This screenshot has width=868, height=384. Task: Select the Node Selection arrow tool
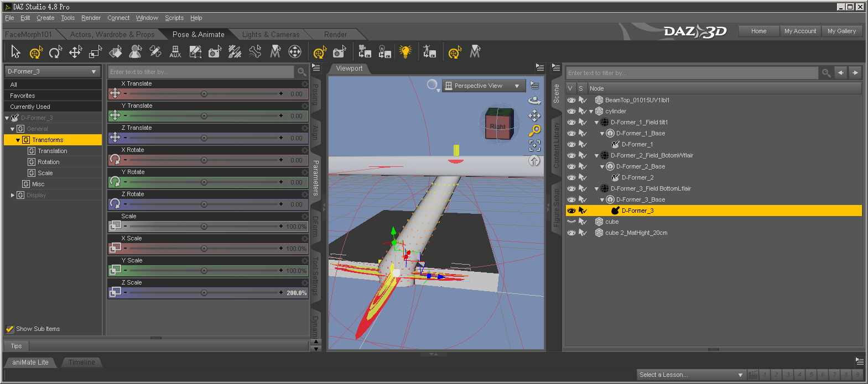click(15, 52)
